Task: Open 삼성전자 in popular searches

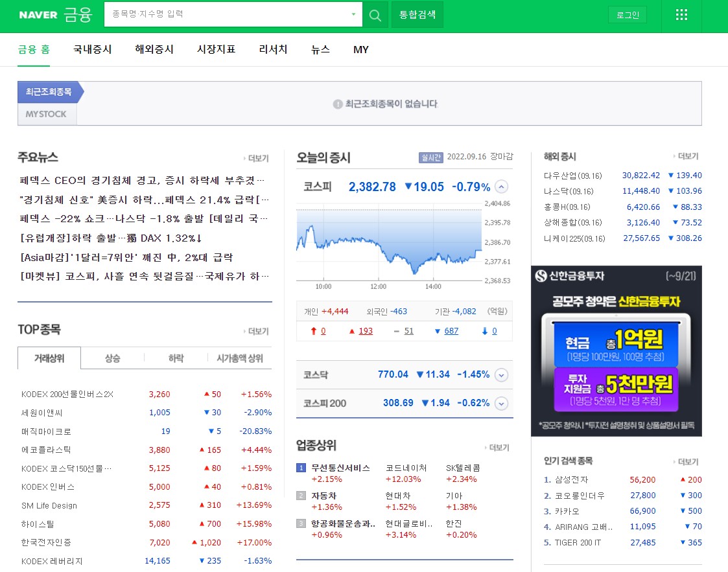Action: pos(572,479)
